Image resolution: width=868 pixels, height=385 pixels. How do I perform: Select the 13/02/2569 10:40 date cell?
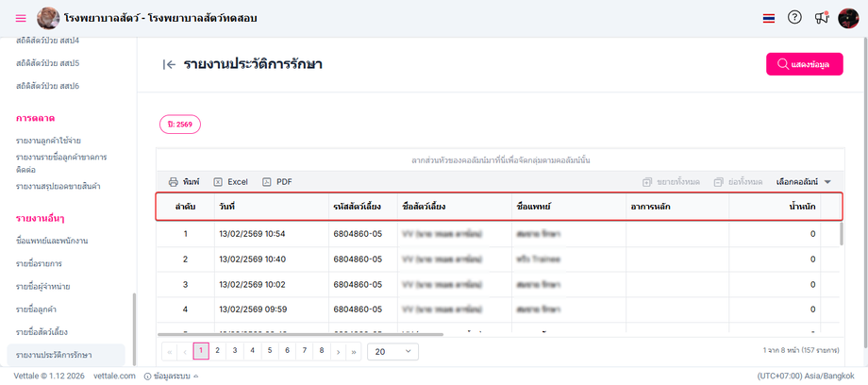[x=272, y=259]
